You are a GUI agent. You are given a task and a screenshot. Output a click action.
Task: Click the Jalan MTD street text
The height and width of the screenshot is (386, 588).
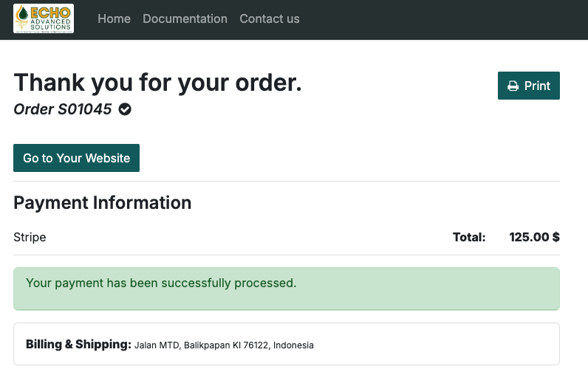coord(157,345)
